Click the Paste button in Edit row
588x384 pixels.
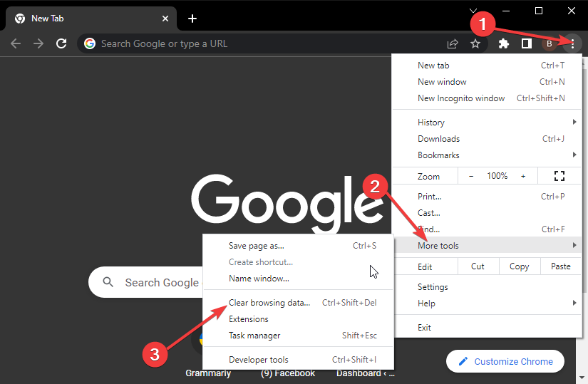pos(561,266)
